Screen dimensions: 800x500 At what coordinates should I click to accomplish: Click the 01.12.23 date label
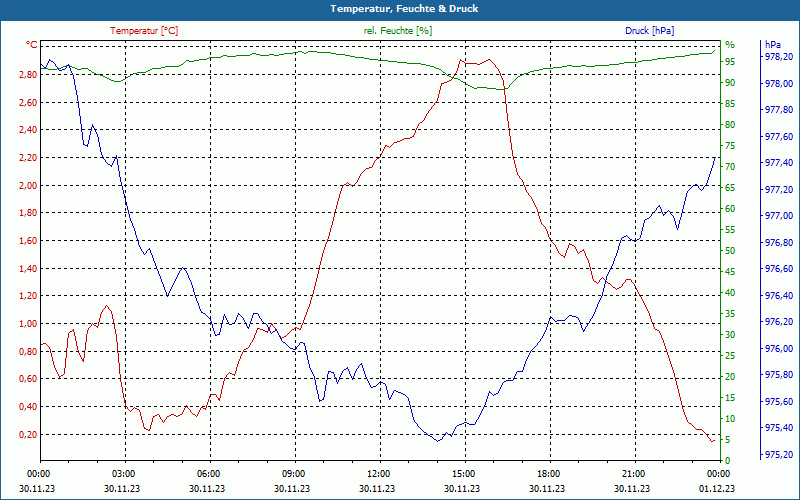717,488
